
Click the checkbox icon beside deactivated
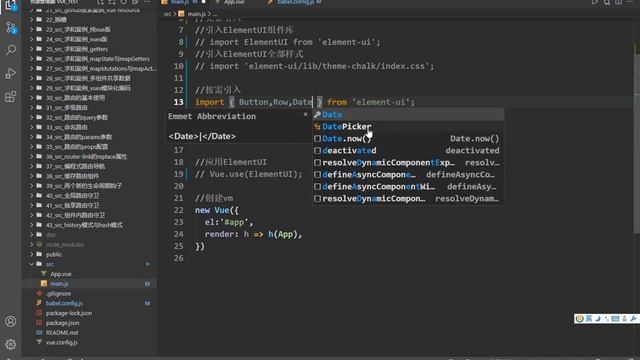[x=317, y=151]
